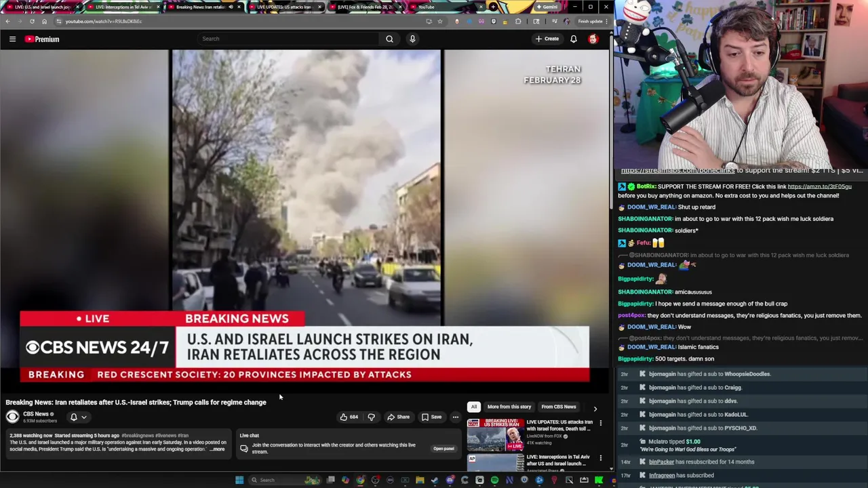Open the account avatar menu
The image size is (868, 488).
click(x=593, y=39)
